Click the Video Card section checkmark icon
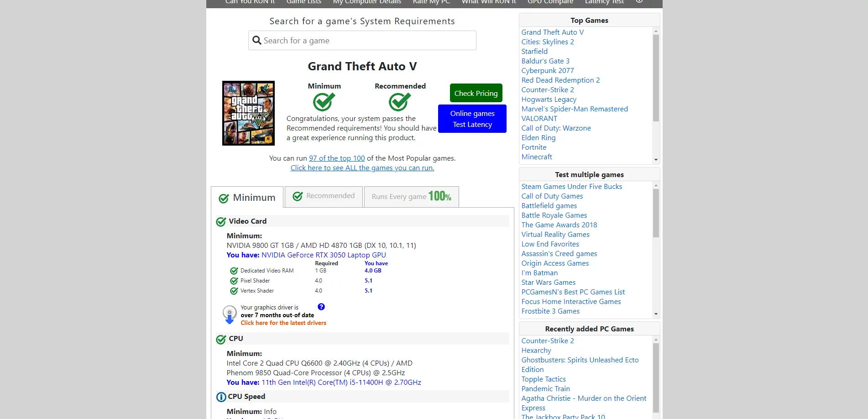 pyautogui.click(x=221, y=222)
